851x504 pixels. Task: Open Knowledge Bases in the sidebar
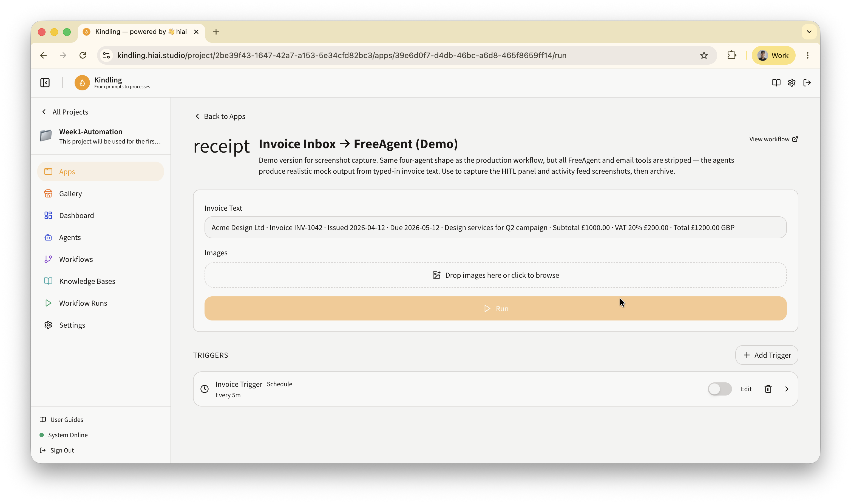coord(101,281)
